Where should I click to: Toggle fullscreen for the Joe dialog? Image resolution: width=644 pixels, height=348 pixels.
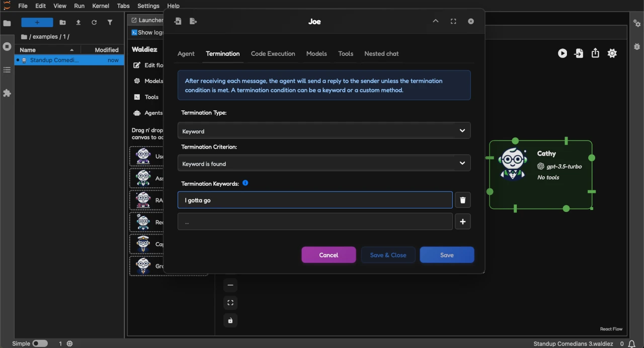click(x=453, y=21)
